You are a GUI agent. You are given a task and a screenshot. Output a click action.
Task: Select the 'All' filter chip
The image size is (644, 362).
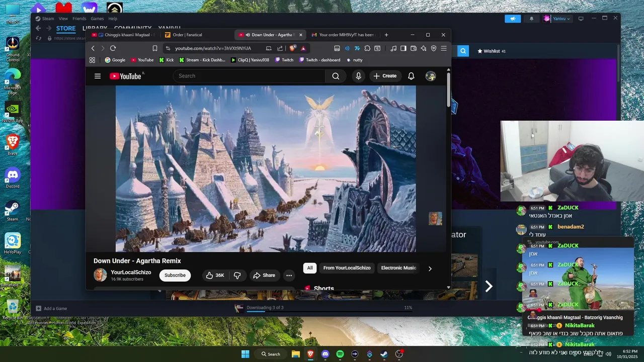click(x=310, y=268)
